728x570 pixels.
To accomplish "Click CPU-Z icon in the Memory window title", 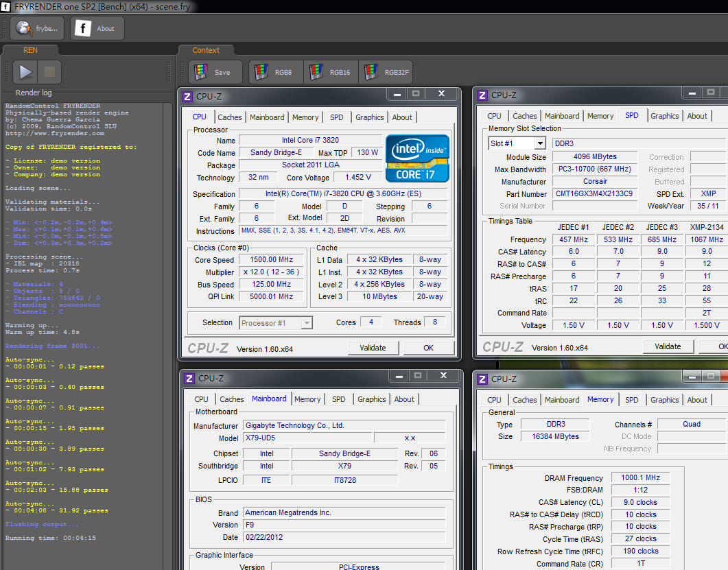I will coord(482,379).
